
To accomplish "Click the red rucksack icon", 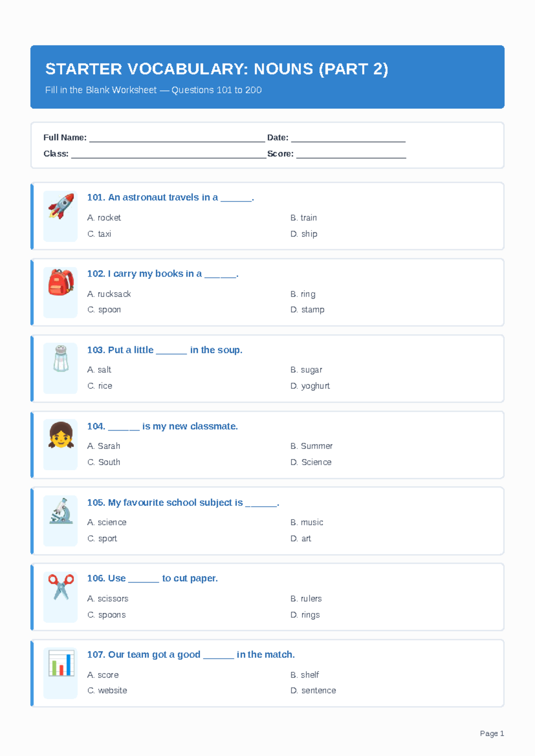I will 61,282.
